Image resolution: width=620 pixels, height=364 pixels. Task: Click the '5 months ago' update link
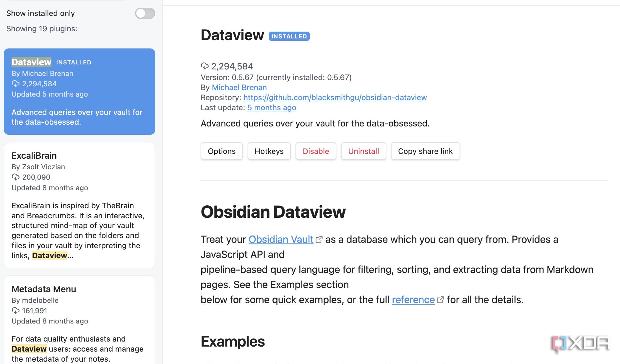271,108
